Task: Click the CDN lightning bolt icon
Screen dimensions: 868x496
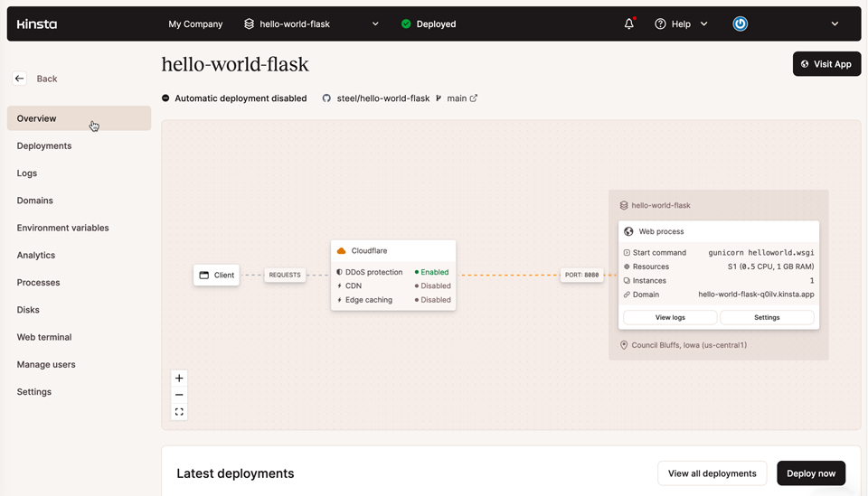Action: point(339,285)
